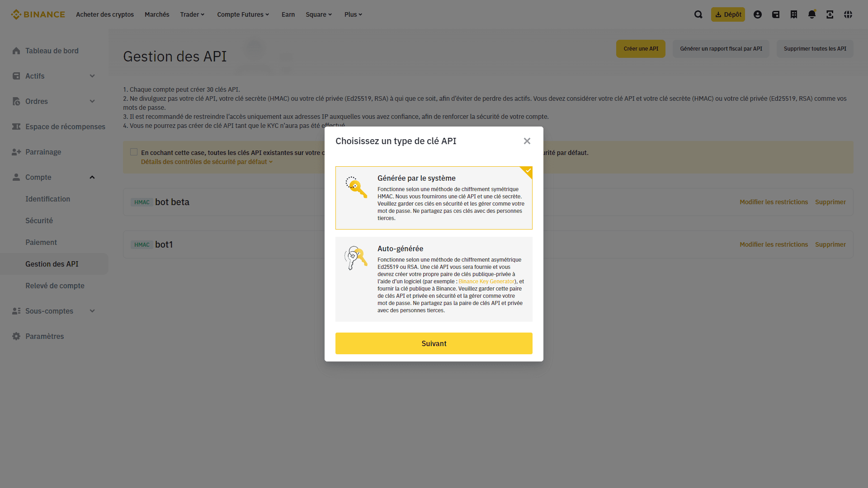Expand the Square menu

(x=319, y=14)
